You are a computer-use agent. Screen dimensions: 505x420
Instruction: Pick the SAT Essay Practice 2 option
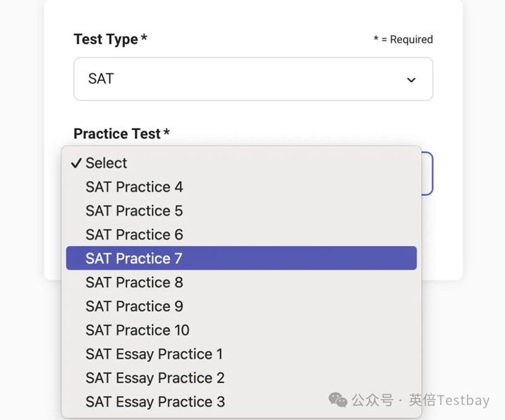155,378
